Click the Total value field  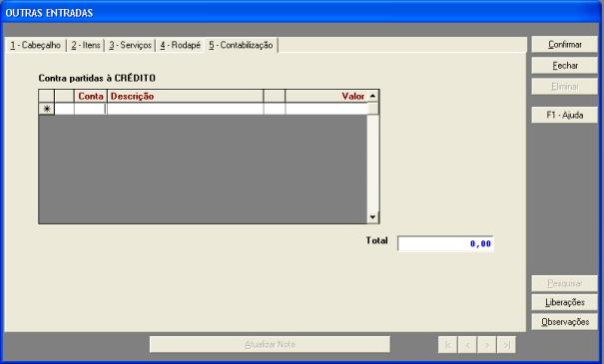[x=445, y=243]
